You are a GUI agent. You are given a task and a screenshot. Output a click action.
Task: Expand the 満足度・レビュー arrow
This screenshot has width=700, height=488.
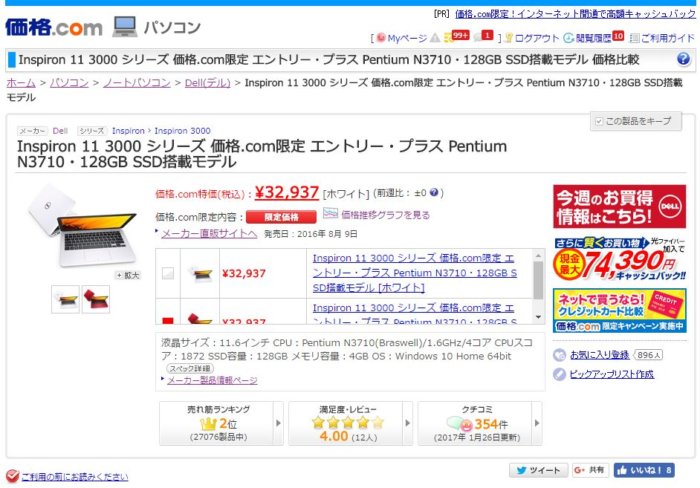(x=408, y=423)
